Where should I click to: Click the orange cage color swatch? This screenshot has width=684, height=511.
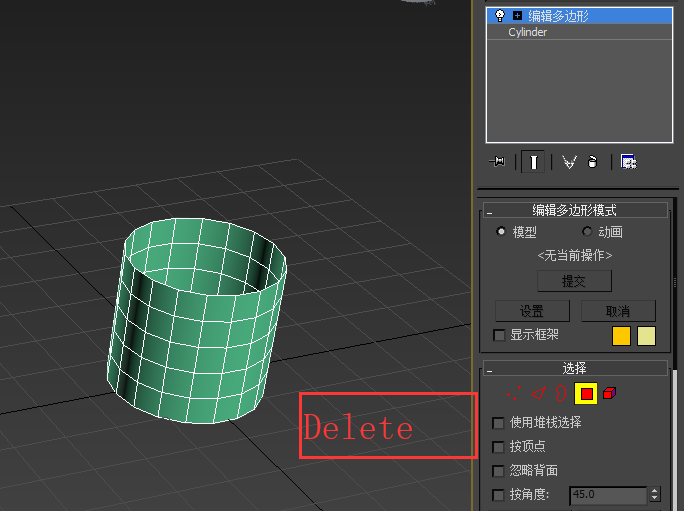[x=622, y=336]
